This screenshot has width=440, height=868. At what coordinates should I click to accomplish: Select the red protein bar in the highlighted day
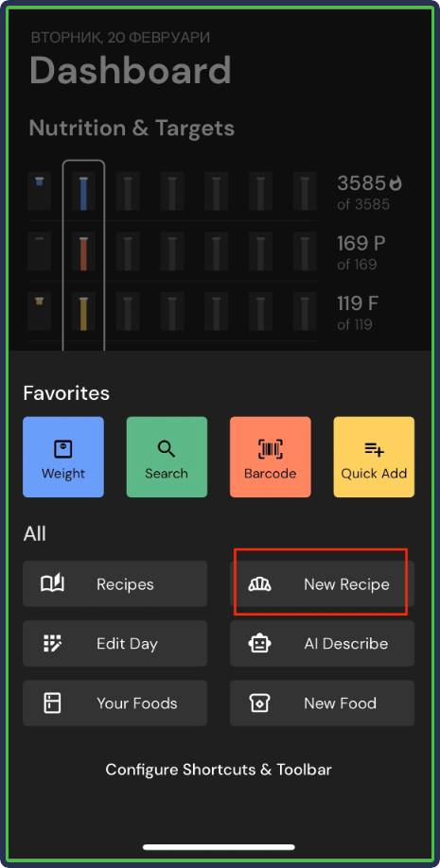[83, 254]
